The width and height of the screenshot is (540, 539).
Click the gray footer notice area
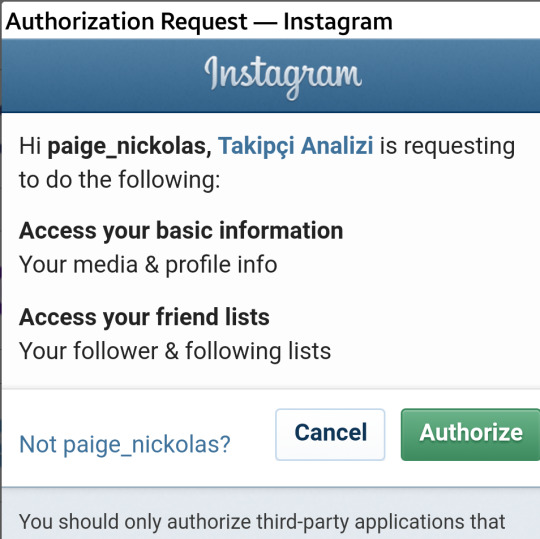(271, 514)
